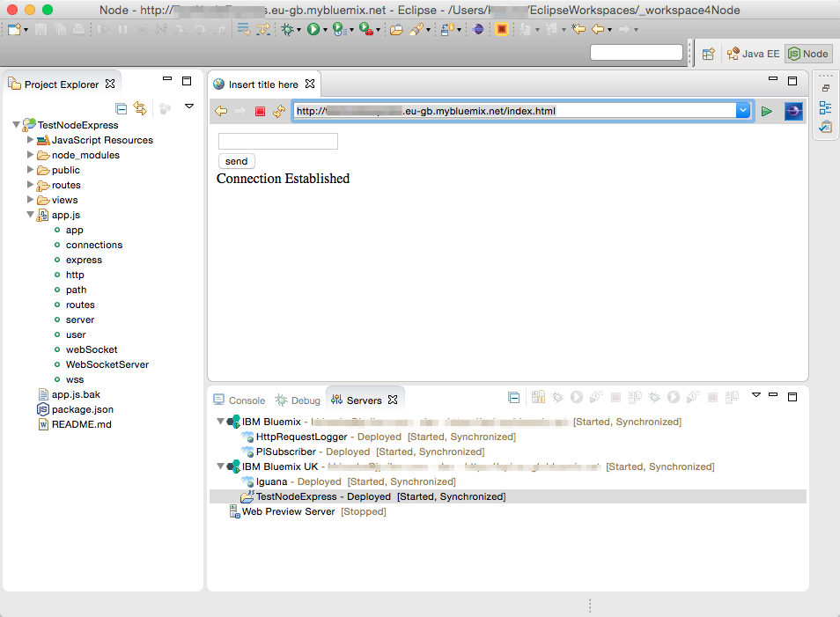
Task: Select the WebSocketServer variable in app.js
Action: click(107, 364)
